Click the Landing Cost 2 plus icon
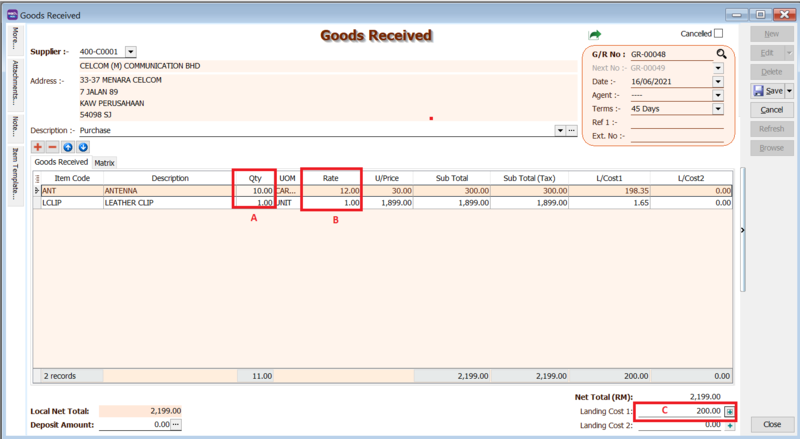The height and width of the screenshot is (439, 800). click(730, 425)
